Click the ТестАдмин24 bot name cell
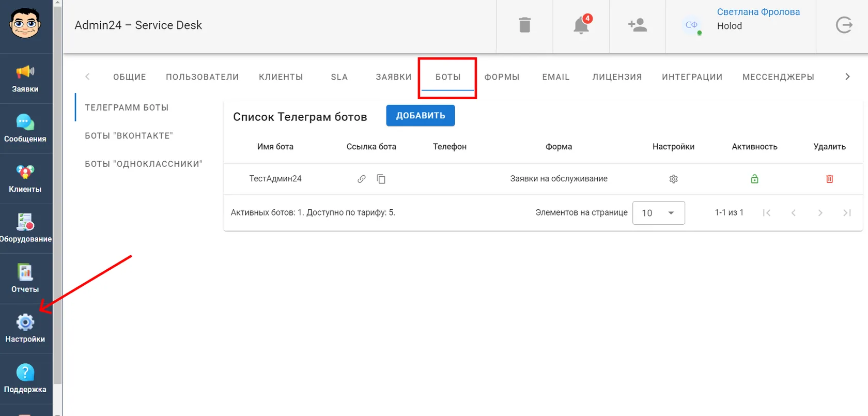Image resolution: width=868 pixels, height=416 pixels. coord(275,179)
